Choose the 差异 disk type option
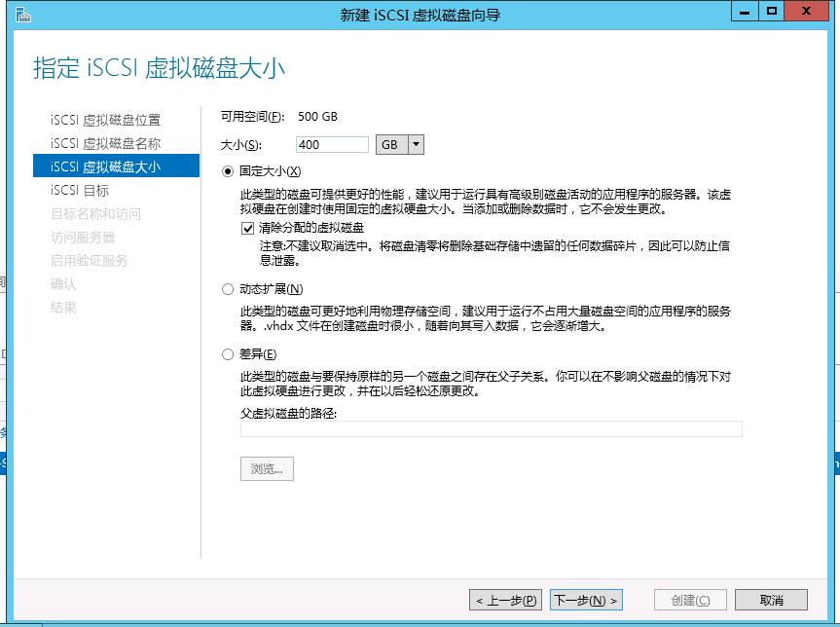 tap(228, 354)
